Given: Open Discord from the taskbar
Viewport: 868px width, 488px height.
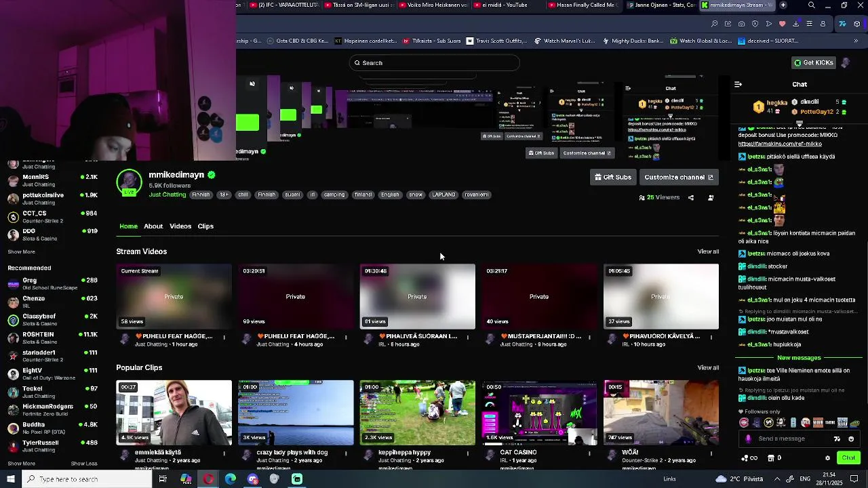Looking at the screenshot, I should [253, 479].
